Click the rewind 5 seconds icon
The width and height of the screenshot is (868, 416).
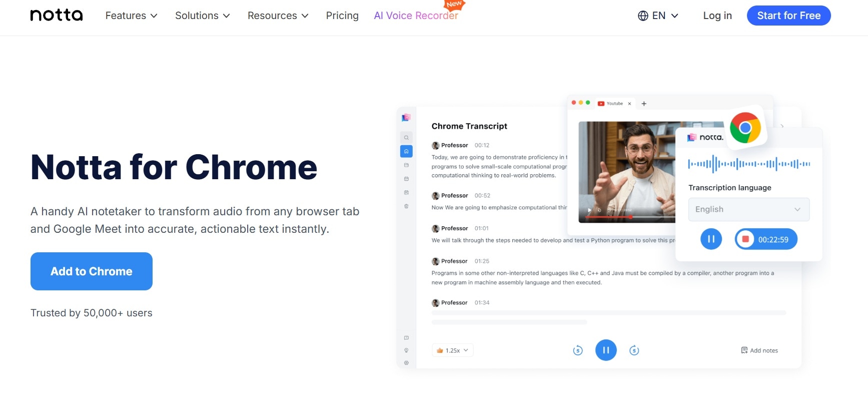point(578,350)
